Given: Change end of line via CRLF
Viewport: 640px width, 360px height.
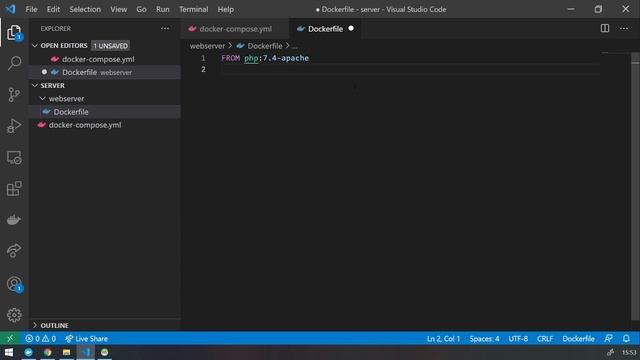Looking at the screenshot, I should click(545, 338).
